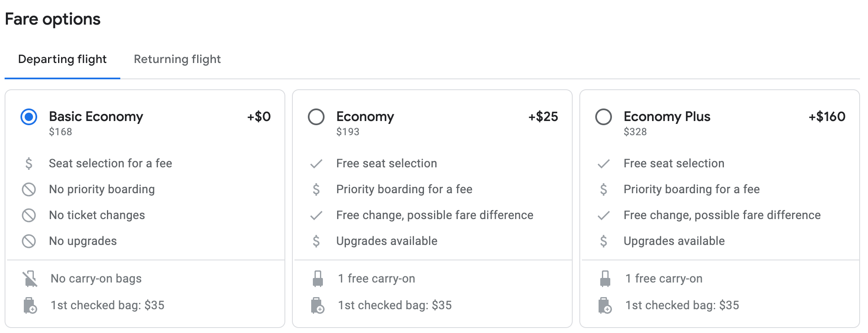868x333 pixels.
Task: Click the Economy 1 free carry-on luggage icon
Action: [318, 279]
